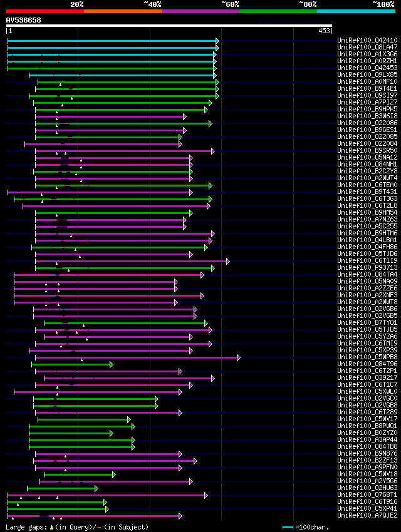Click the red 20% identity swatch
This screenshot has width=401, height=532.
45,11
